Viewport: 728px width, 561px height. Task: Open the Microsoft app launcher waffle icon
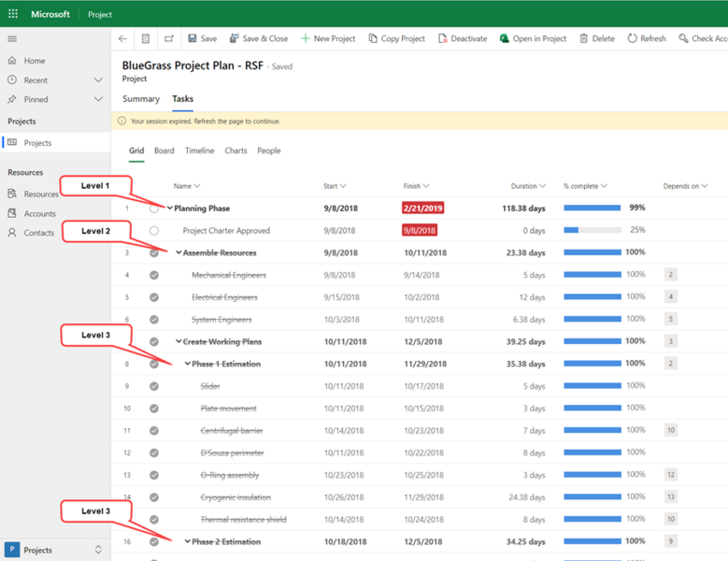tap(13, 14)
